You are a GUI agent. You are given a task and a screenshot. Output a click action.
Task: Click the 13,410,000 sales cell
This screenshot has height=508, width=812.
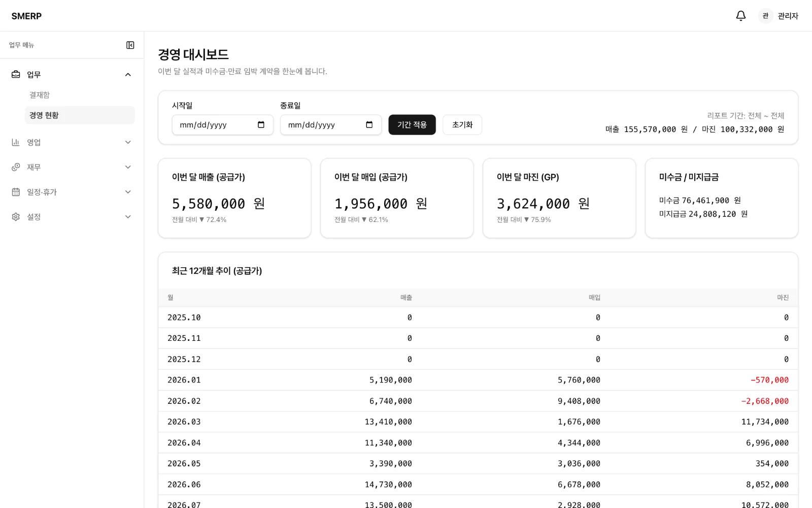coord(388,422)
